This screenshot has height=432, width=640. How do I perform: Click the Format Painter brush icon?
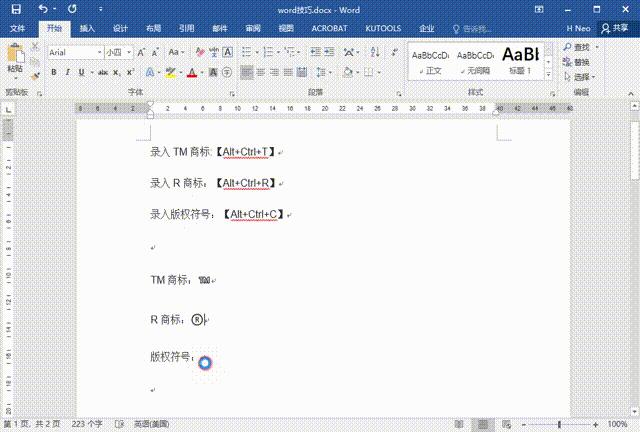pyautogui.click(x=35, y=76)
